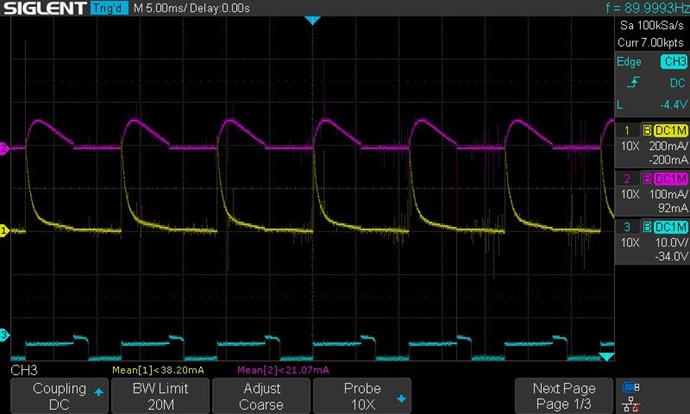Click the Mean[2]<21.07mA measurement

pos(283,370)
